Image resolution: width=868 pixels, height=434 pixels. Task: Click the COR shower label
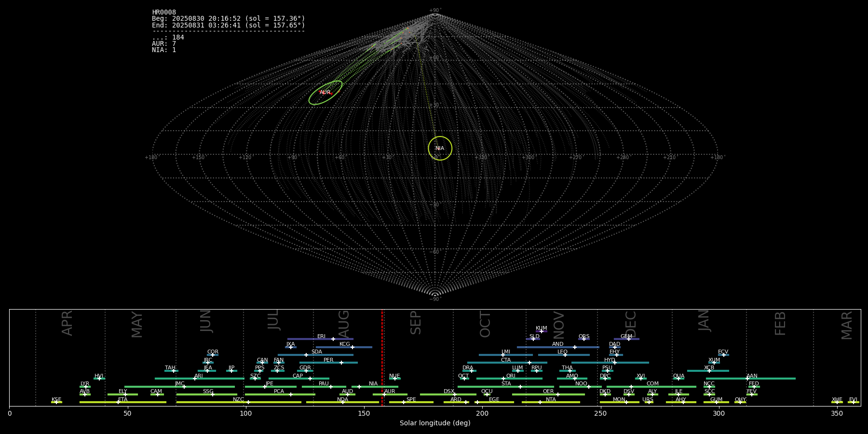[213, 352]
